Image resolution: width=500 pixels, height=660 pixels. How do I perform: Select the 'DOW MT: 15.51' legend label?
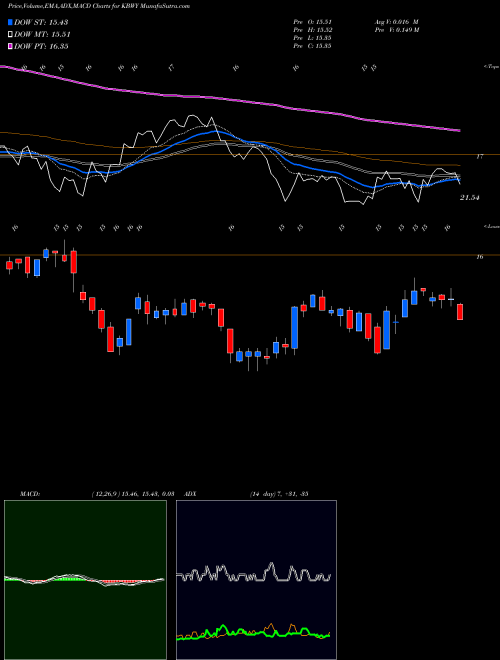pyautogui.click(x=42, y=35)
